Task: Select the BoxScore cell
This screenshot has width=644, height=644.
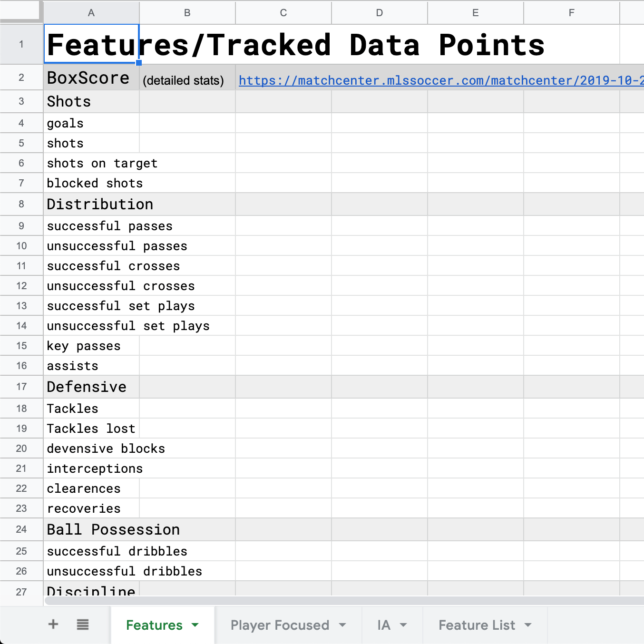Action: click(88, 78)
